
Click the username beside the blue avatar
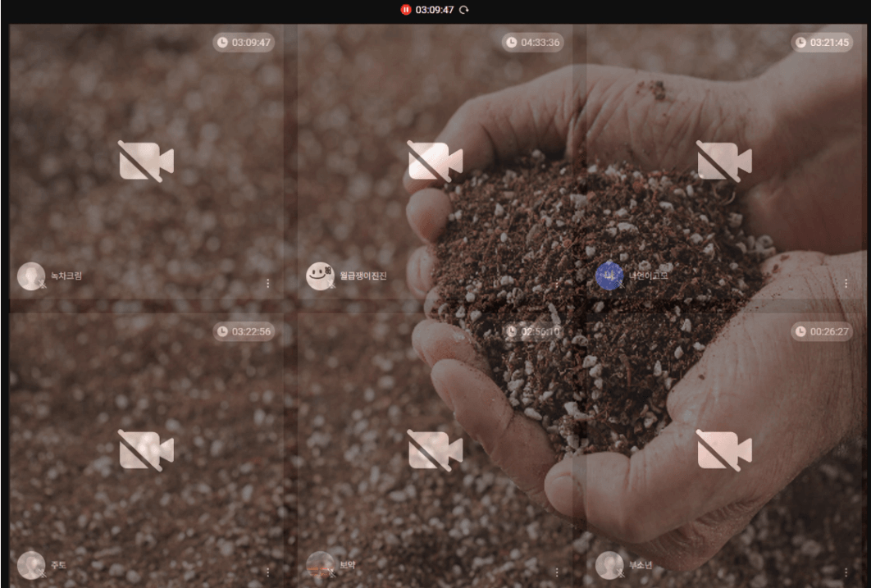pyautogui.click(x=648, y=276)
